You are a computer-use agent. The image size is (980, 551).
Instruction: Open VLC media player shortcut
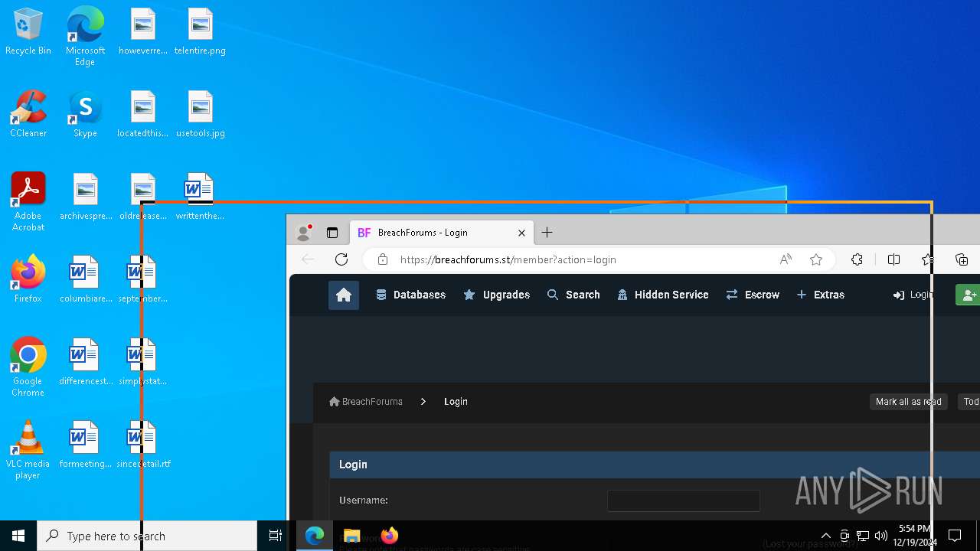pos(28,450)
